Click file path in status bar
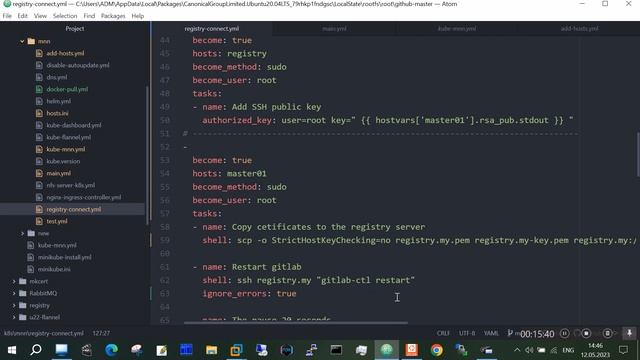The height and width of the screenshot is (360, 640). click(44, 333)
